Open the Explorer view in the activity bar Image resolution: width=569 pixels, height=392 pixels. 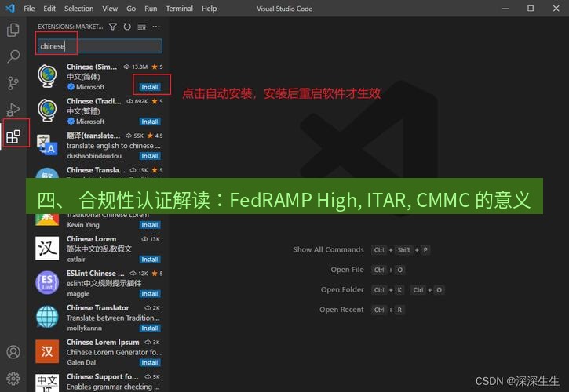(x=13, y=30)
